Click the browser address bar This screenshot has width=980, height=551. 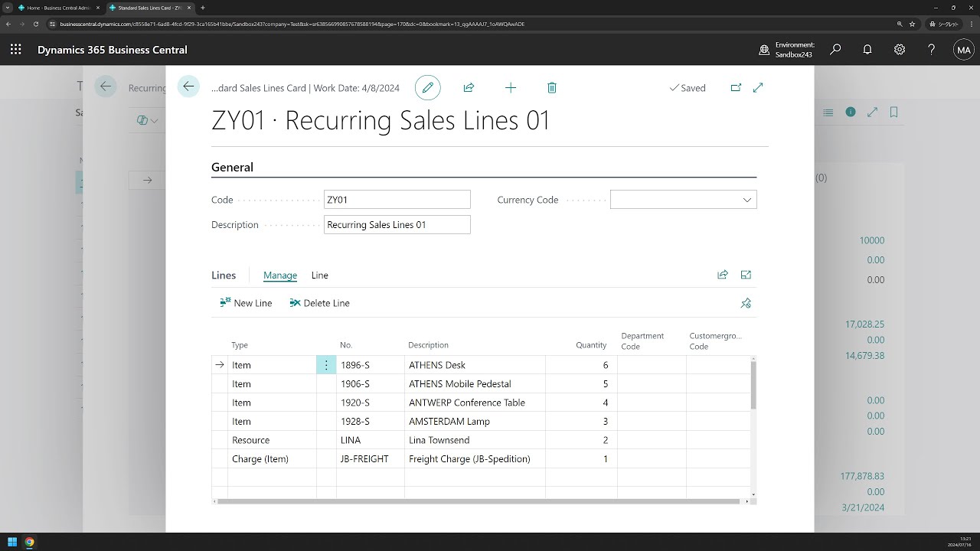(475, 24)
